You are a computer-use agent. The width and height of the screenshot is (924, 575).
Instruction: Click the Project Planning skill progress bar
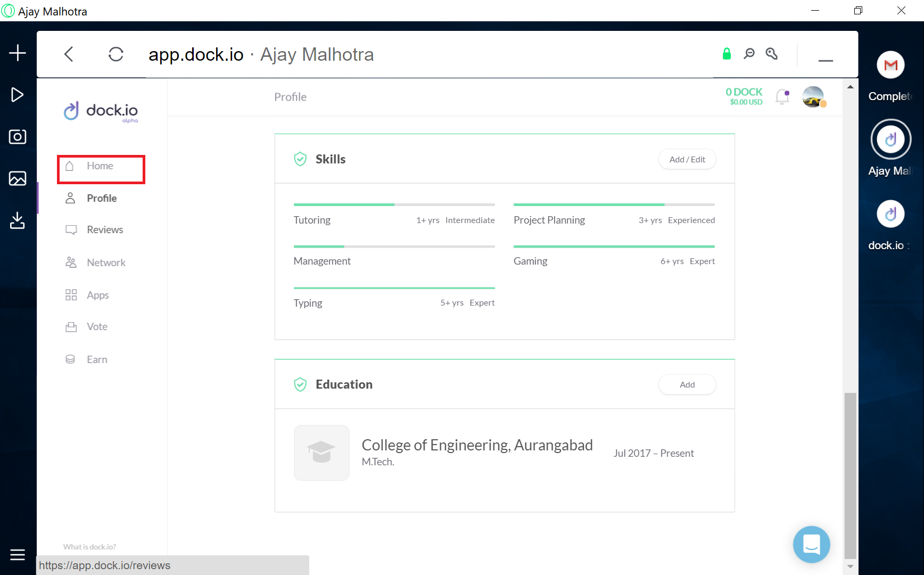click(x=614, y=204)
